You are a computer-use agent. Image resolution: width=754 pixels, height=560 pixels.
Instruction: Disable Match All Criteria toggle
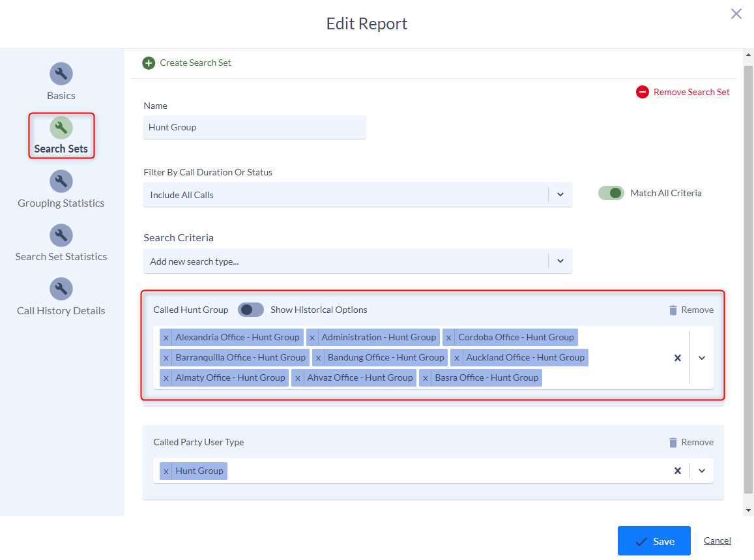pos(611,193)
